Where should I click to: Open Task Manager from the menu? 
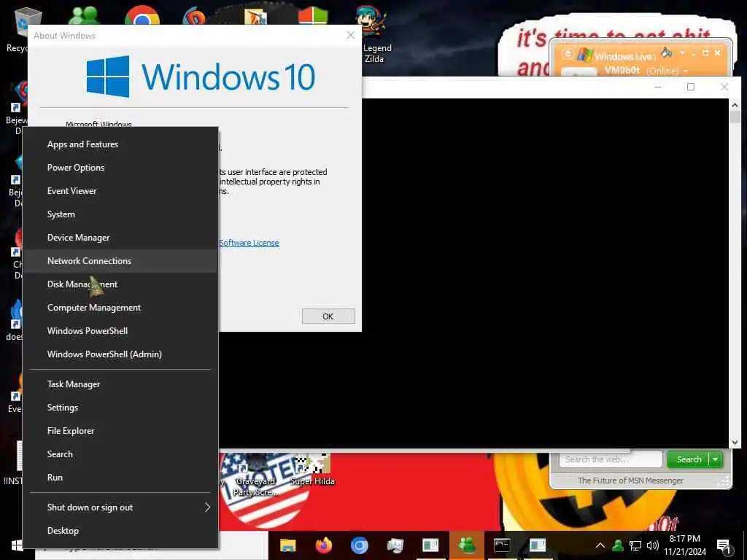tap(120, 384)
